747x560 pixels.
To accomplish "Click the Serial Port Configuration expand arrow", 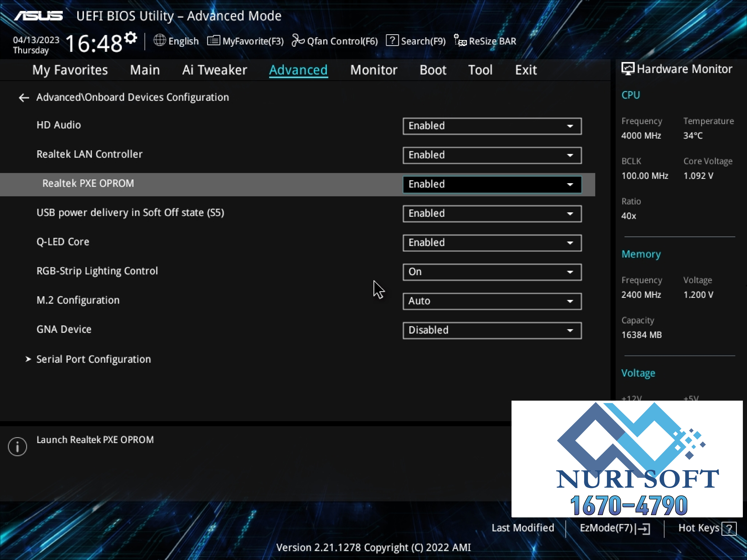I will 28,359.
